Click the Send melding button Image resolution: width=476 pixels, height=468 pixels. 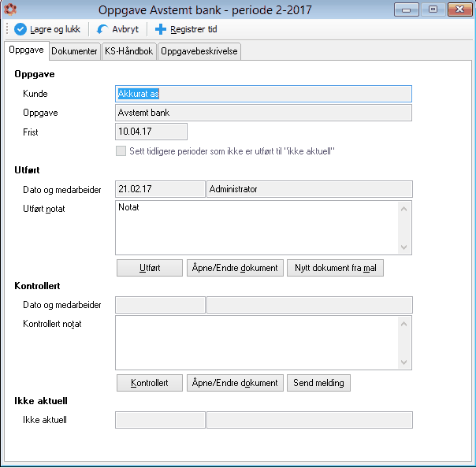(318, 383)
